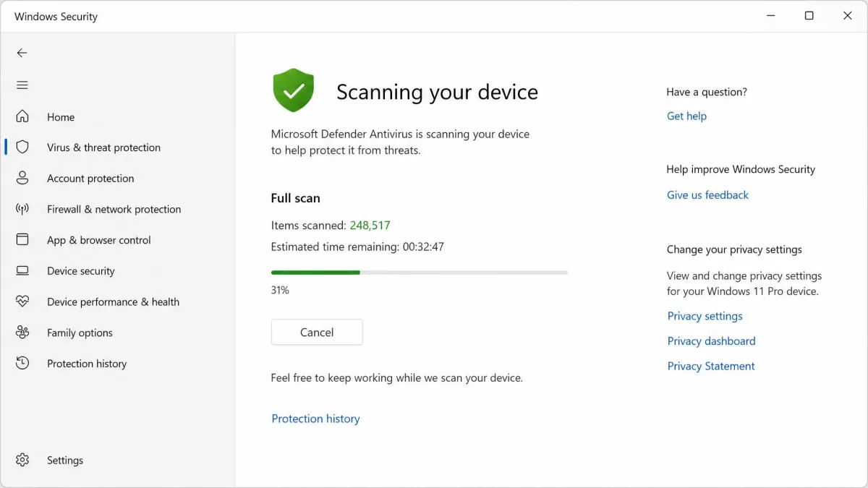The image size is (868, 488).
Task: Select App & browser control label
Action: pos(99,240)
